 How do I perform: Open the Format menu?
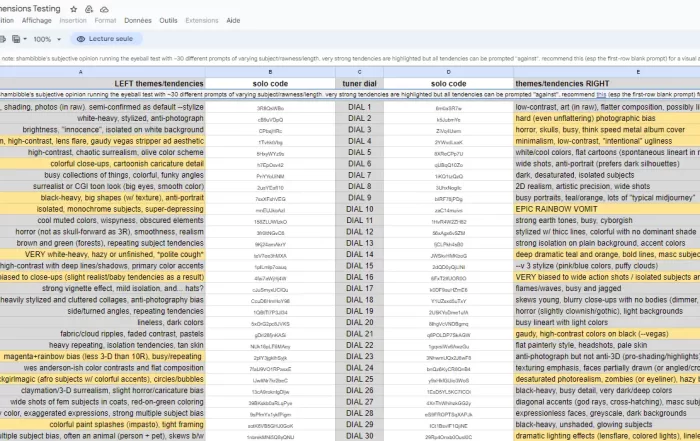click(105, 21)
